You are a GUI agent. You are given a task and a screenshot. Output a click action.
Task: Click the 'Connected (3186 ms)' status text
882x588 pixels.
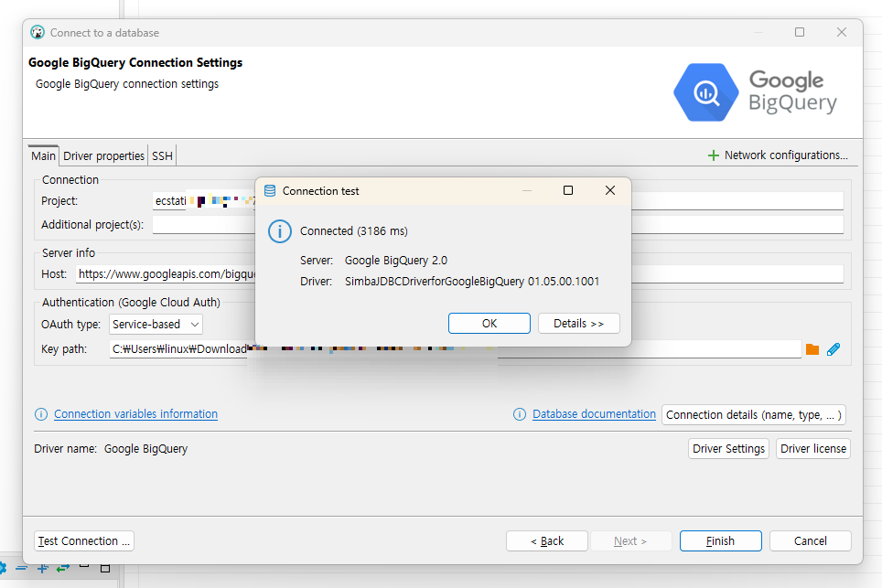[354, 231]
